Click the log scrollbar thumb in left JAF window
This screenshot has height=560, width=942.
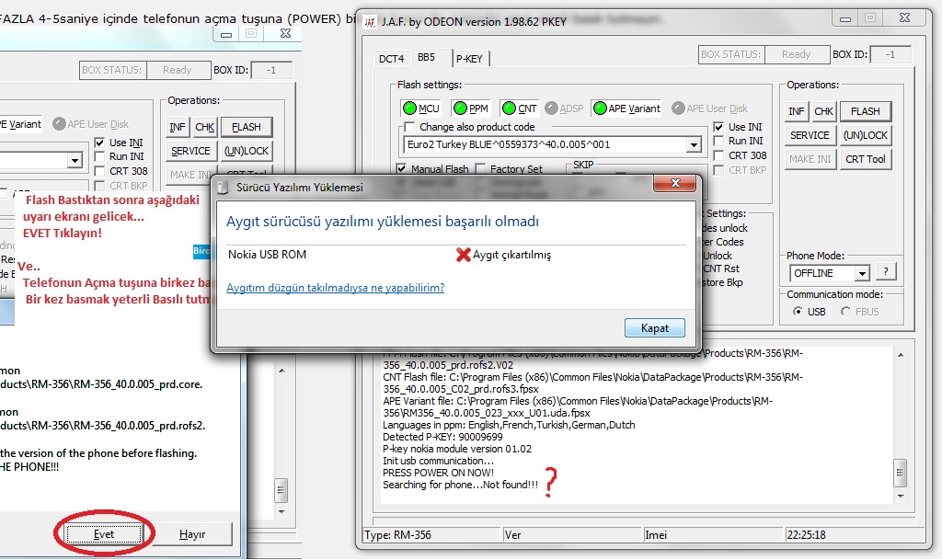pyautogui.click(x=281, y=490)
